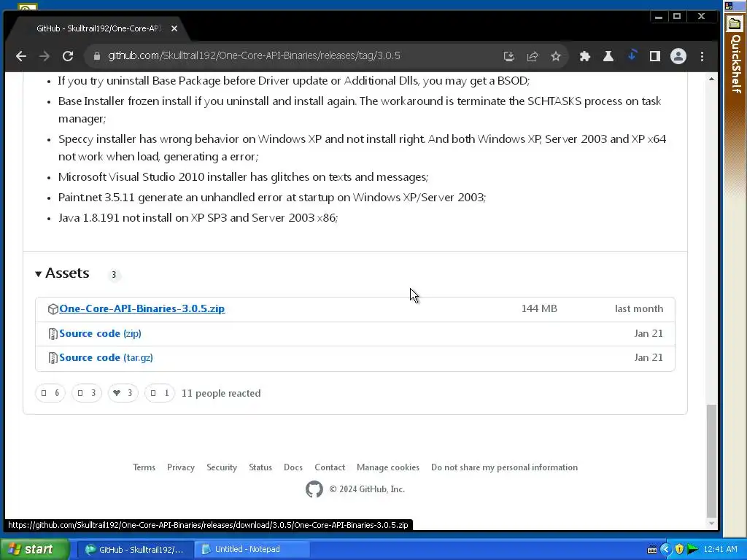Click the package icon beside the binaries zip
Screen dimensions: 747x560
(53, 309)
